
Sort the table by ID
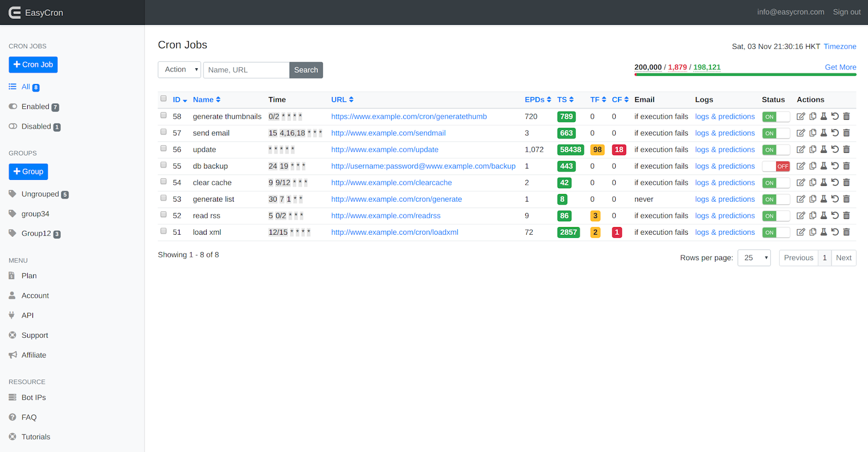coord(180,100)
